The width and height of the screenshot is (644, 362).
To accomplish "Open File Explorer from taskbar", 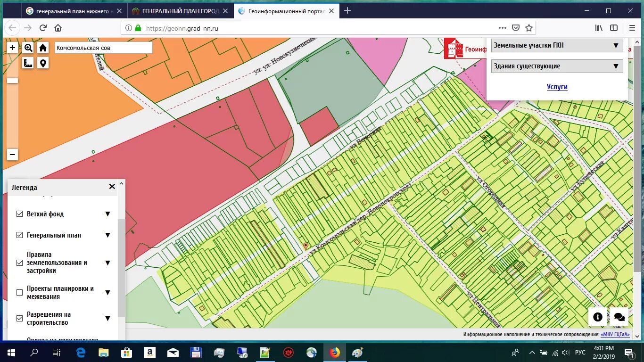I will point(104,352).
